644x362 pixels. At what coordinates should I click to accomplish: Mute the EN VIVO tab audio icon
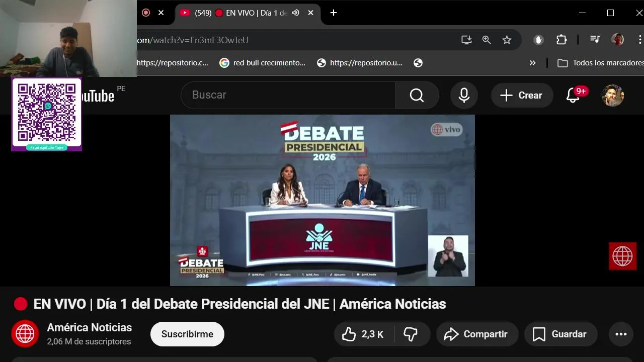pyautogui.click(x=295, y=13)
